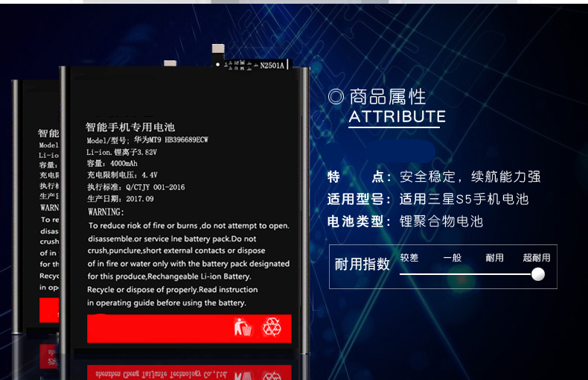Click the "Recycle or dispose of properly" line
The height and width of the screenshot is (380, 588).
pos(173,290)
